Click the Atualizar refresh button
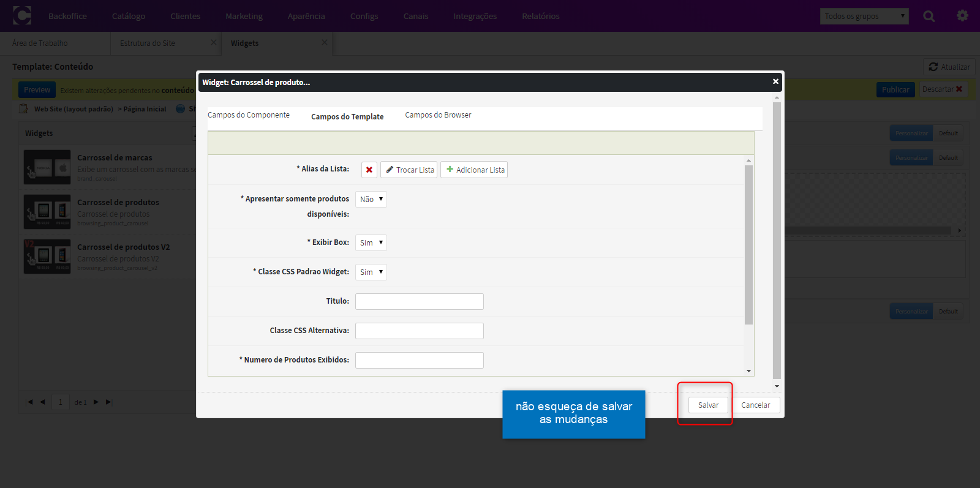 pos(949,67)
